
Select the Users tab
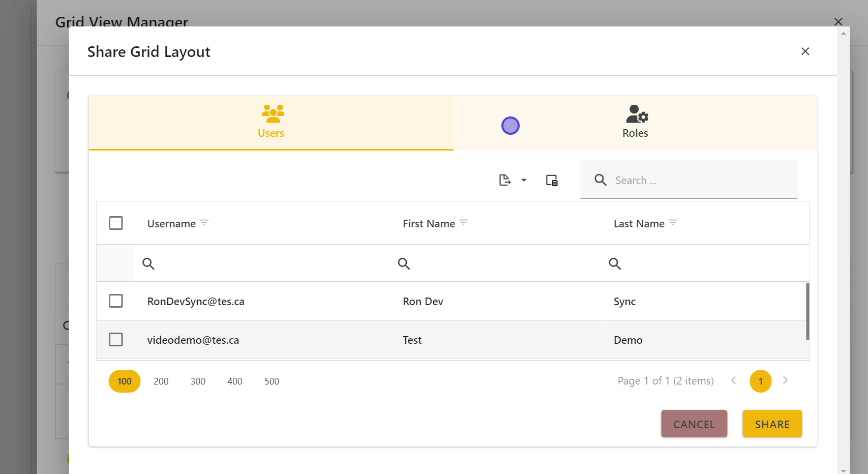(271, 123)
